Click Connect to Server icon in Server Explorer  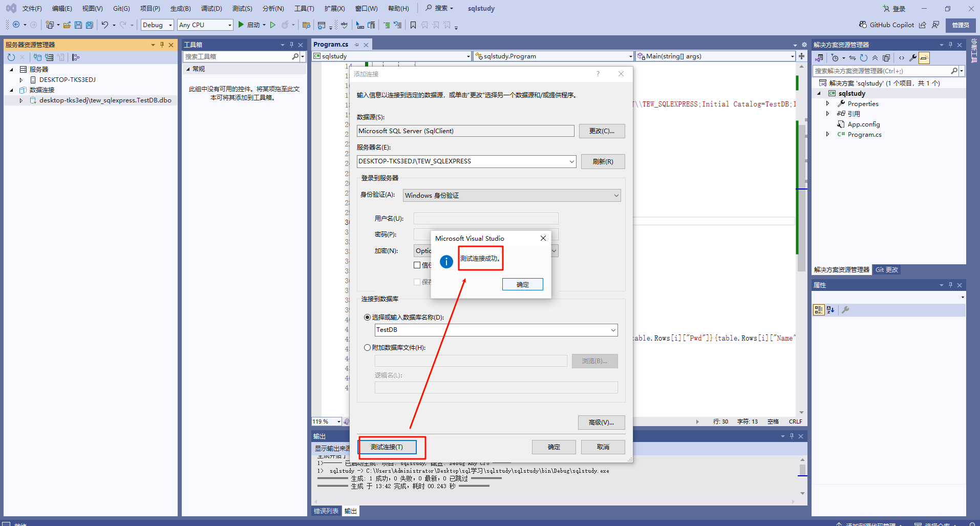(x=49, y=57)
